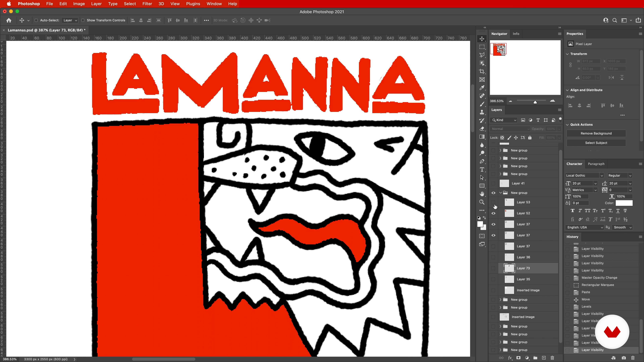The width and height of the screenshot is (644, 362).
Task: Toggle Quick Mask mode icon
Action: [x=482, y=236]
